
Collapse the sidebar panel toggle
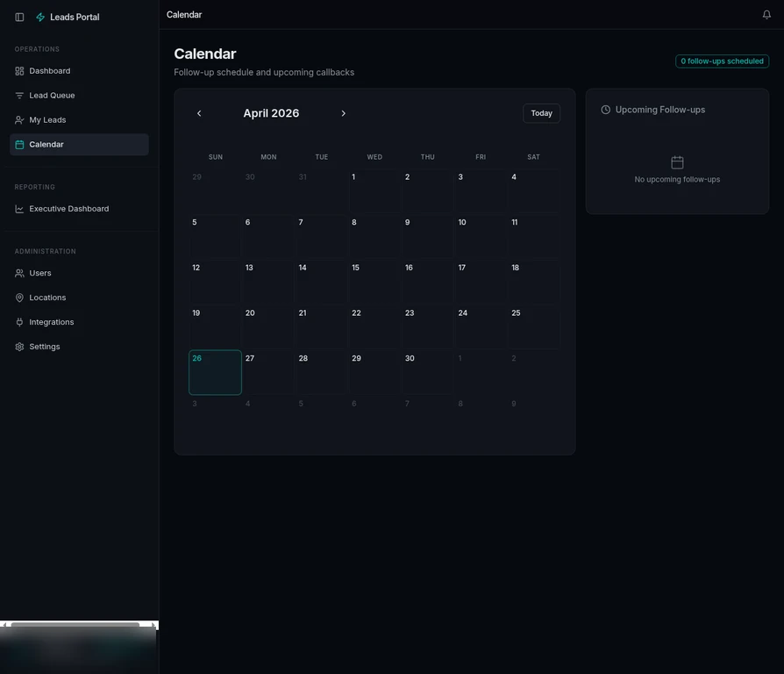coord(19,16)
